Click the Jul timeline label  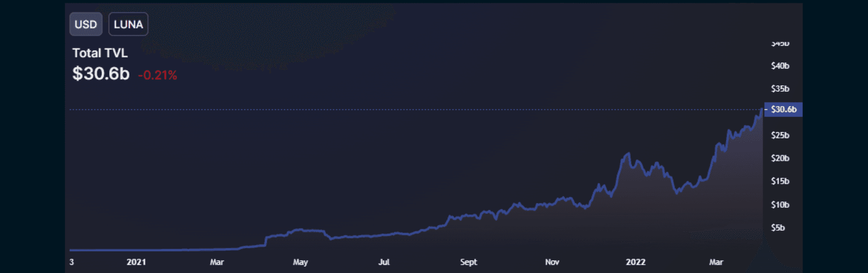pos(384,262)
